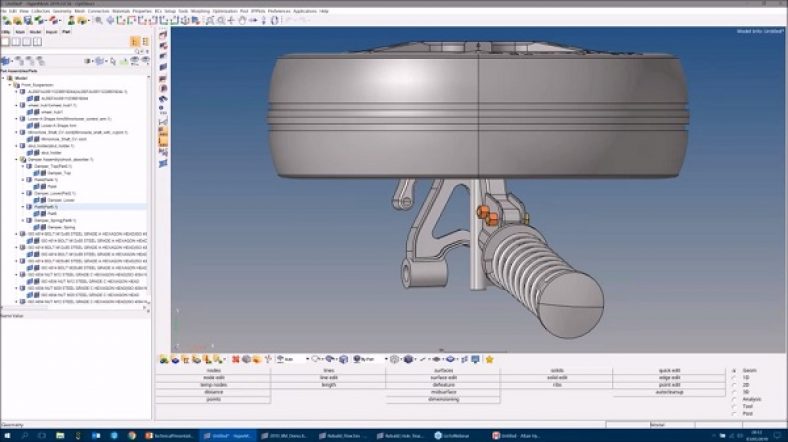Select the Analysis radio button
Screen dimensions: 788x442
734,399
